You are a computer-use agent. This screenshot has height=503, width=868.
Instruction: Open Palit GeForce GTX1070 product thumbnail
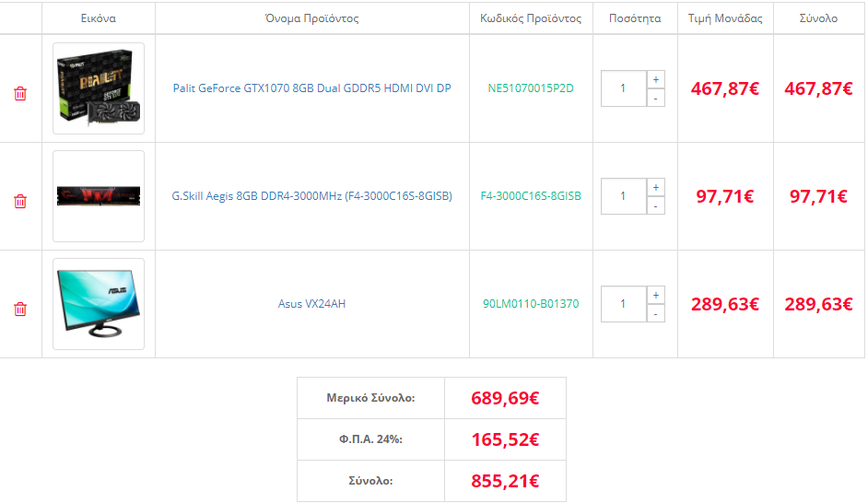99,88
